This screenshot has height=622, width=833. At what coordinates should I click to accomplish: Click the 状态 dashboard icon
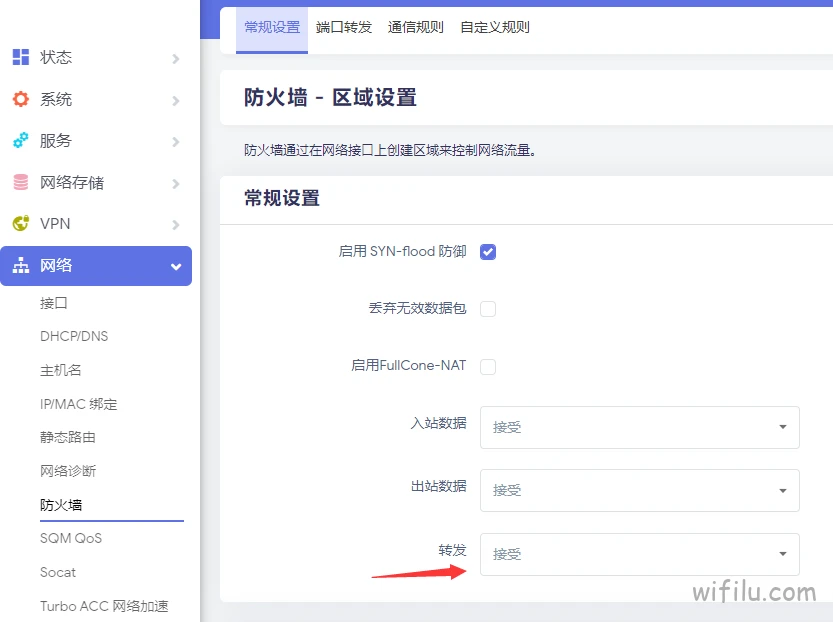[x=21, y=57]
